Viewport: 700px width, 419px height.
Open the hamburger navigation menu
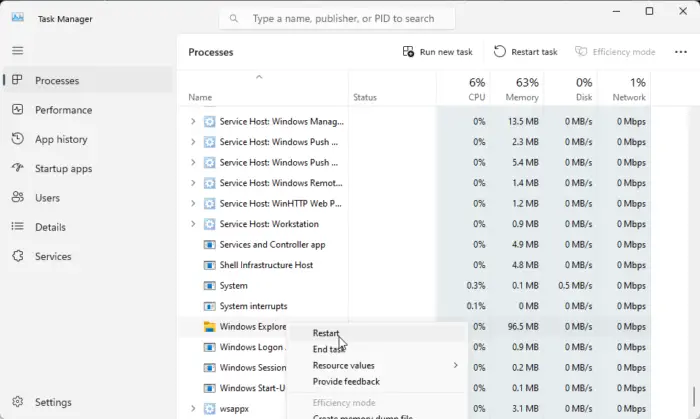tap(17, 50)
